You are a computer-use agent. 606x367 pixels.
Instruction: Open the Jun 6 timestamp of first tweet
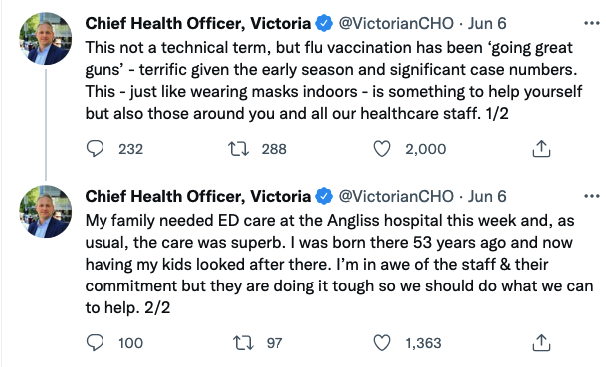click(x=487, y=24)
